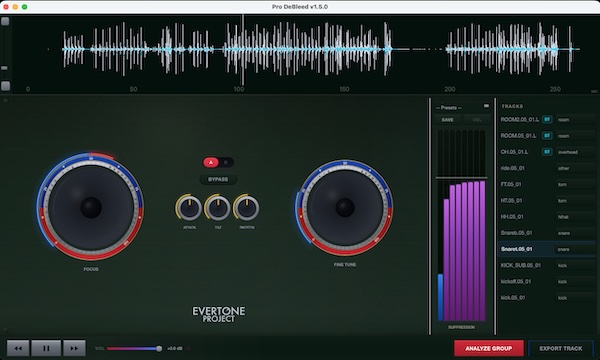Click the TILT knob

218,208
